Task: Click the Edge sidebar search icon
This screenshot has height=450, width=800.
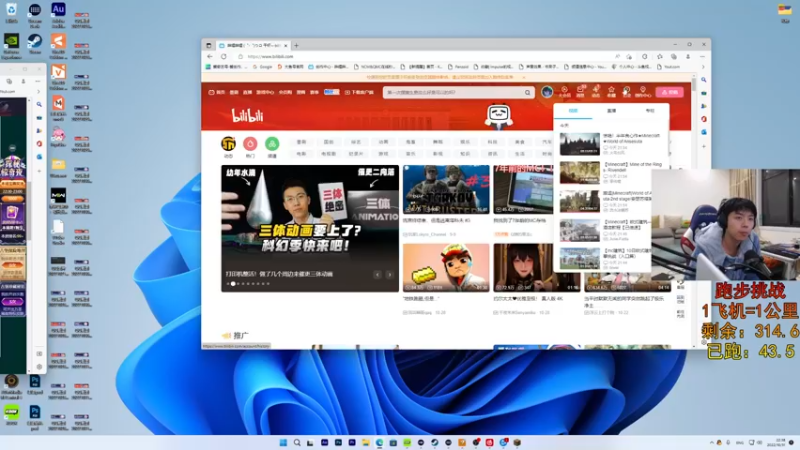Action: (x=704, y=80)
